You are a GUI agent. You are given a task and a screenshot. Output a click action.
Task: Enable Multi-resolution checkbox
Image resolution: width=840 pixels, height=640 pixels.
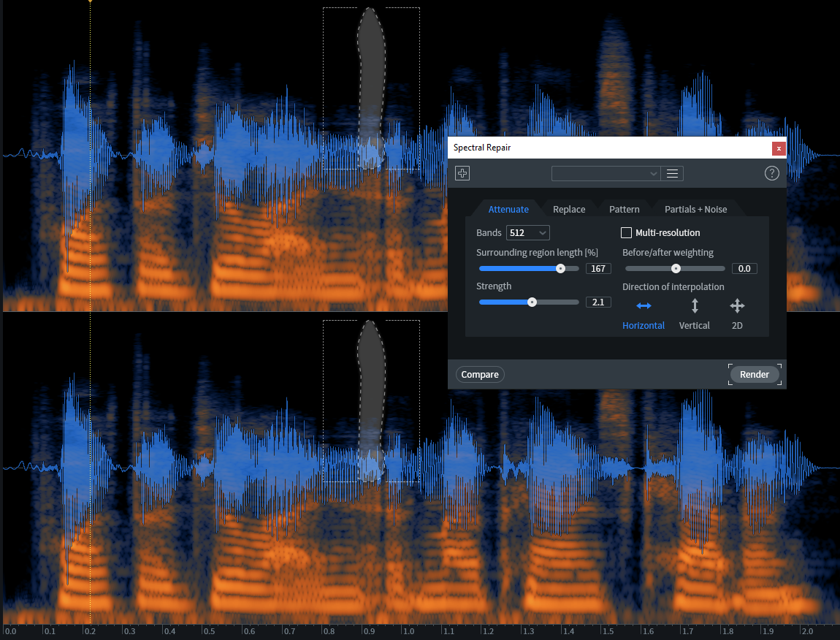pos(626,232)
